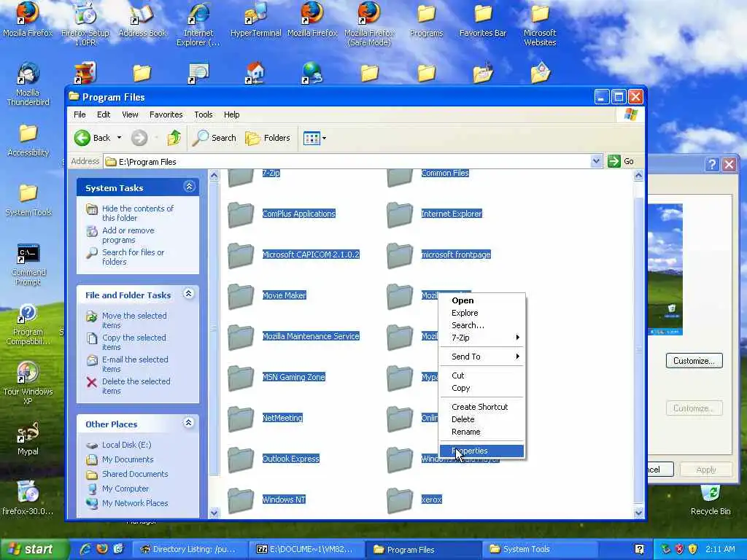The width and height of the screenshot is (747, 560).
Task: Select the Internet Explorer folder icon
Action: (x=400, y=214)
